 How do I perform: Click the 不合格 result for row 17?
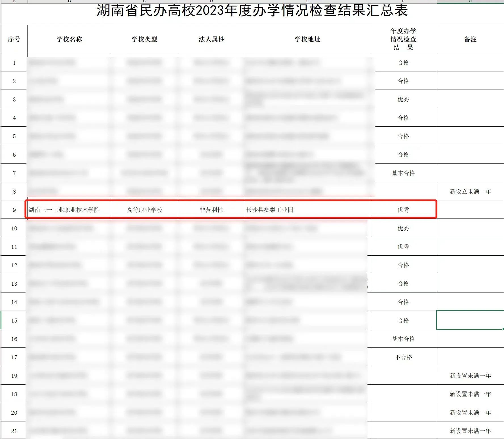(403, 357)
